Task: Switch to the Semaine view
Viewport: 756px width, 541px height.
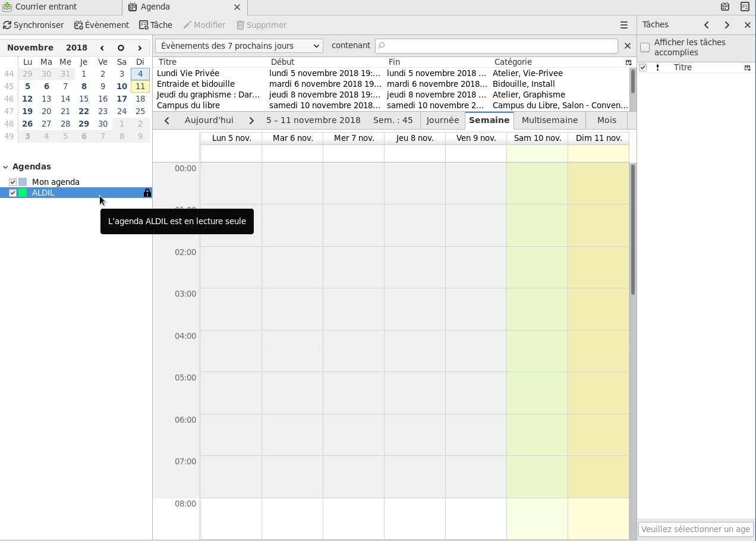Action: 489,120
